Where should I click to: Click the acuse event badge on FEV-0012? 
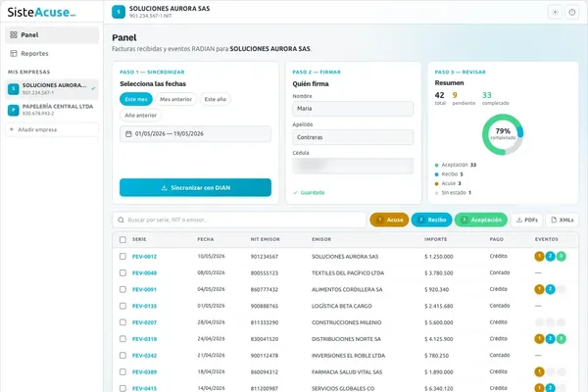point(539,256)
